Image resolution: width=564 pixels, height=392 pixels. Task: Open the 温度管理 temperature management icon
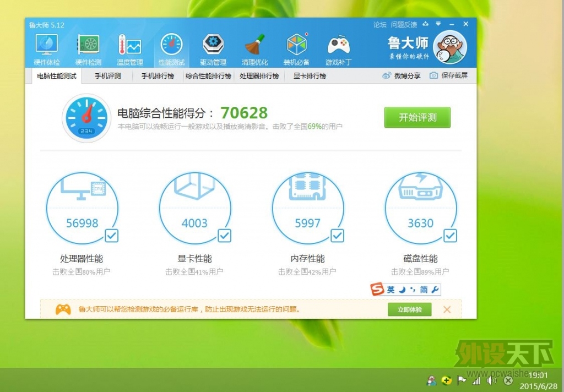click(129, 45)
